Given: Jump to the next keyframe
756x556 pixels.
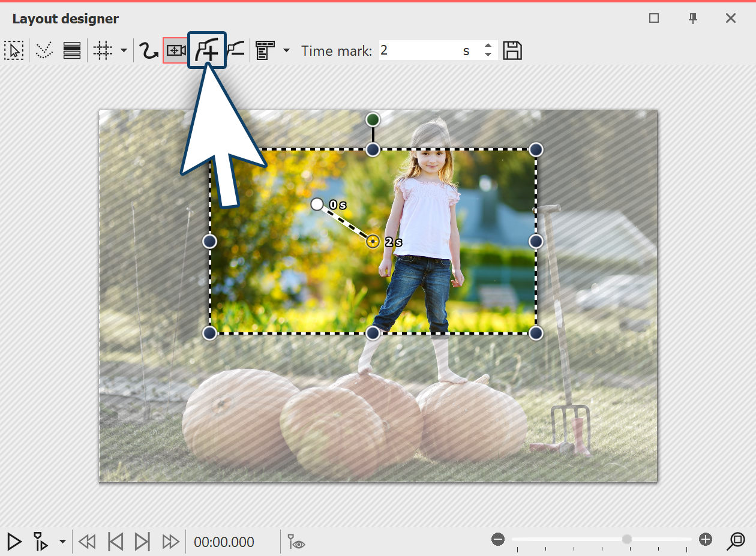Looking at the screenshot, I should 142,542.
